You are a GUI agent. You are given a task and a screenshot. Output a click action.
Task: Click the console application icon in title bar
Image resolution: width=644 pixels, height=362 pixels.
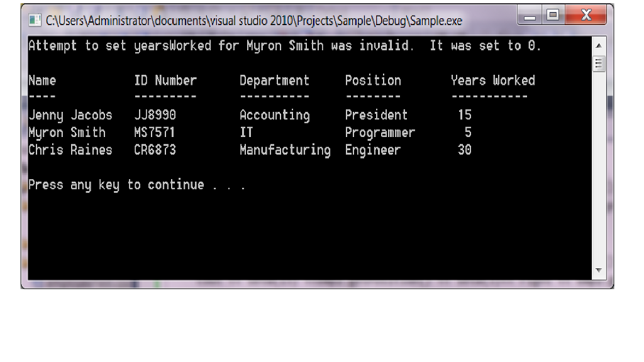(34, 20)
